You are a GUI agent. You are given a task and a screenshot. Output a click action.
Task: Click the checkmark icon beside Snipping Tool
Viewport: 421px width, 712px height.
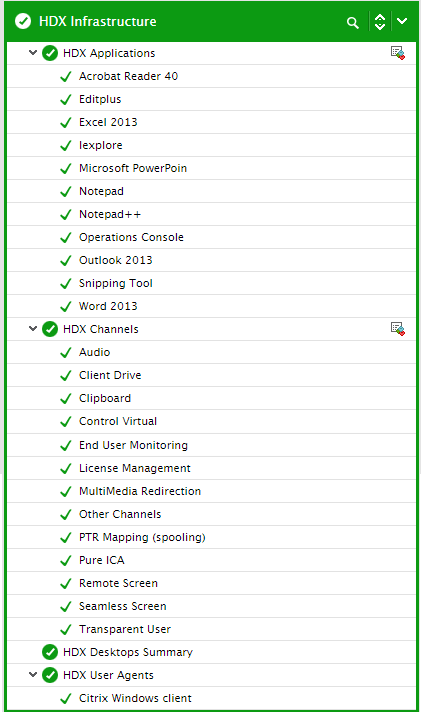pyautogui.click(x=66, y=283)
